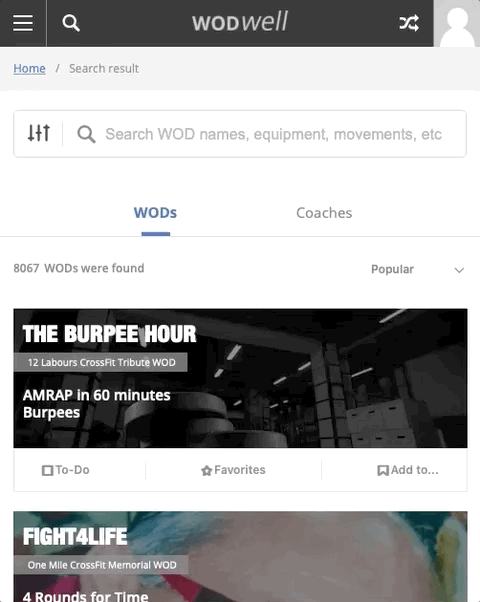Click the Favorites star icon
This screenshot has width=480, height=602.
coord(207,470)
